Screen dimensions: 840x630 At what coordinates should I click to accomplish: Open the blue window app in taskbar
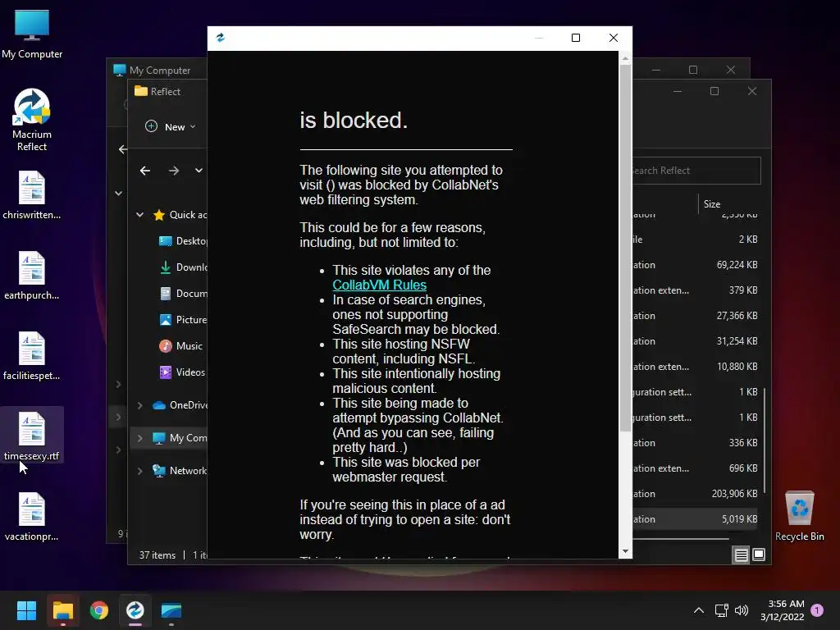(171, 610)
